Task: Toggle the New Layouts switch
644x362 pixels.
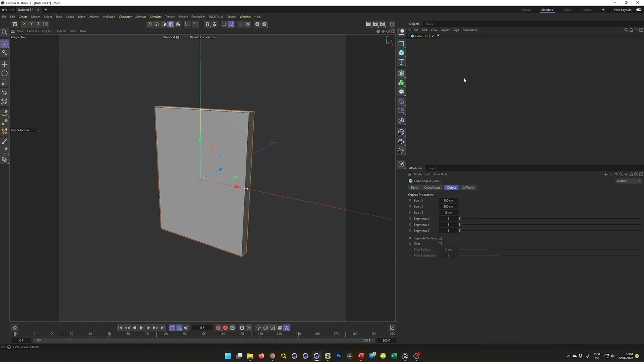Action: point(639,10)
